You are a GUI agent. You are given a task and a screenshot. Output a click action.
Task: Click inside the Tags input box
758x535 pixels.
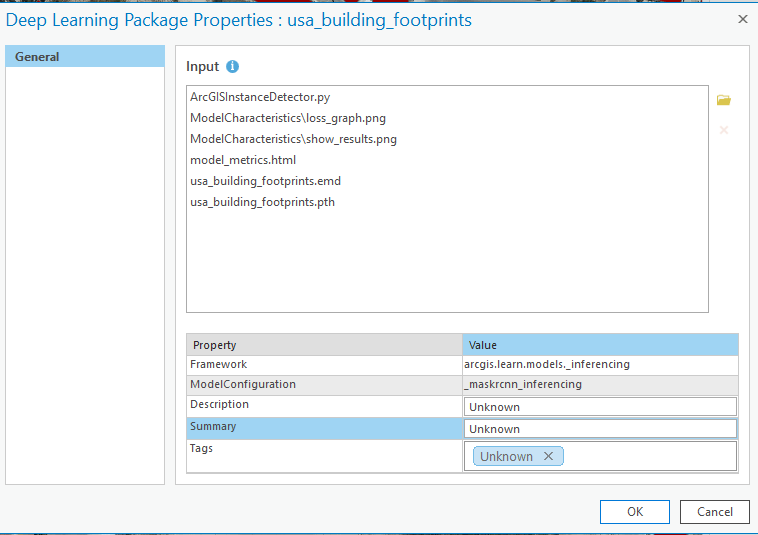(x=650, y=457)
